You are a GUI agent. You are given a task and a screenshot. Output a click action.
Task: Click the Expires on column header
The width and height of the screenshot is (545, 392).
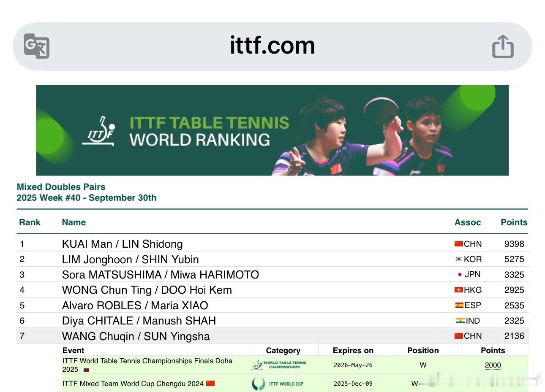click(353, 350)
